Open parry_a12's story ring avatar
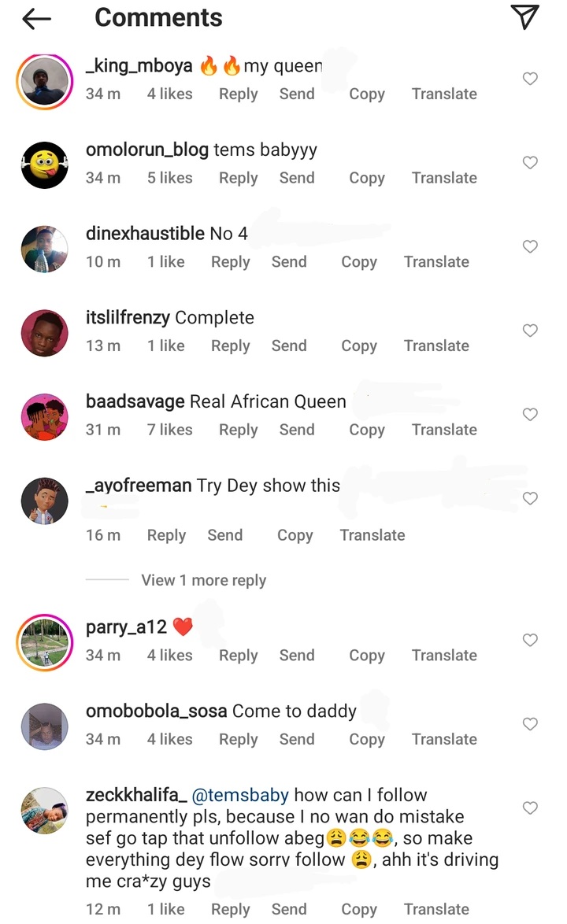Viewport: 567px width, 924px height. coord(44,643)
